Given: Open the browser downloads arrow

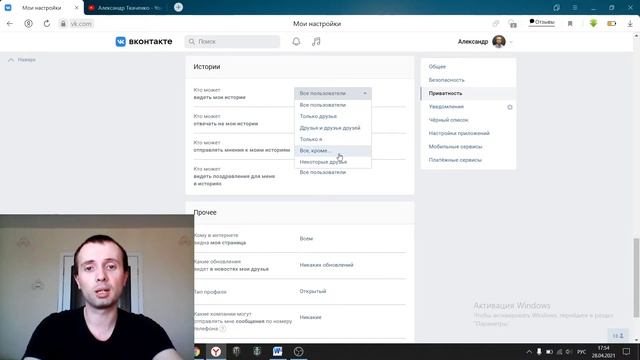Looking at the screenshot, I should [x=630, y=24].
